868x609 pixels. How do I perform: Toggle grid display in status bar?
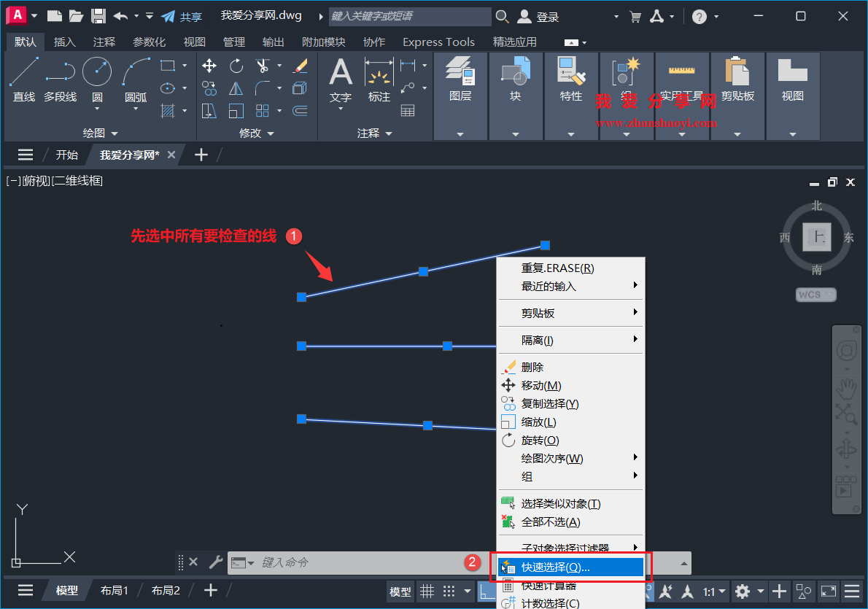427,591
